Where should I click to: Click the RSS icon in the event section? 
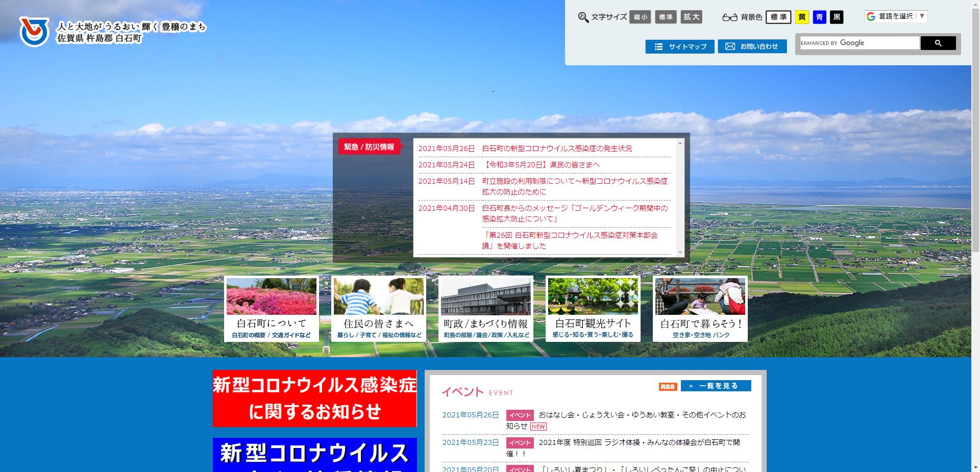point(667,387)
